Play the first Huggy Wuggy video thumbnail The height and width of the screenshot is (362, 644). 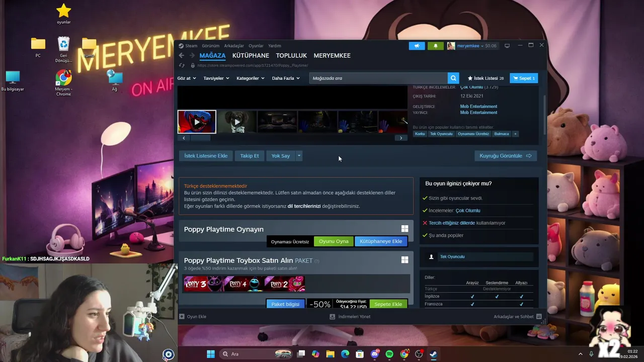197,122
